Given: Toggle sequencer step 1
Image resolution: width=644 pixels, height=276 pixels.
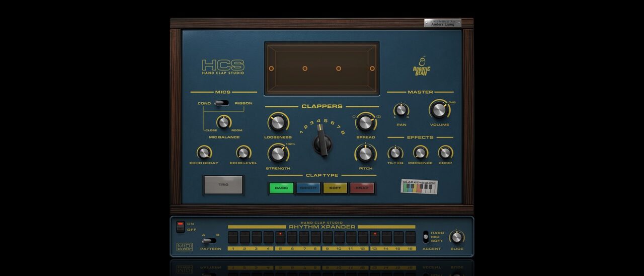Looking at the screenshot, I should point(233,237).
